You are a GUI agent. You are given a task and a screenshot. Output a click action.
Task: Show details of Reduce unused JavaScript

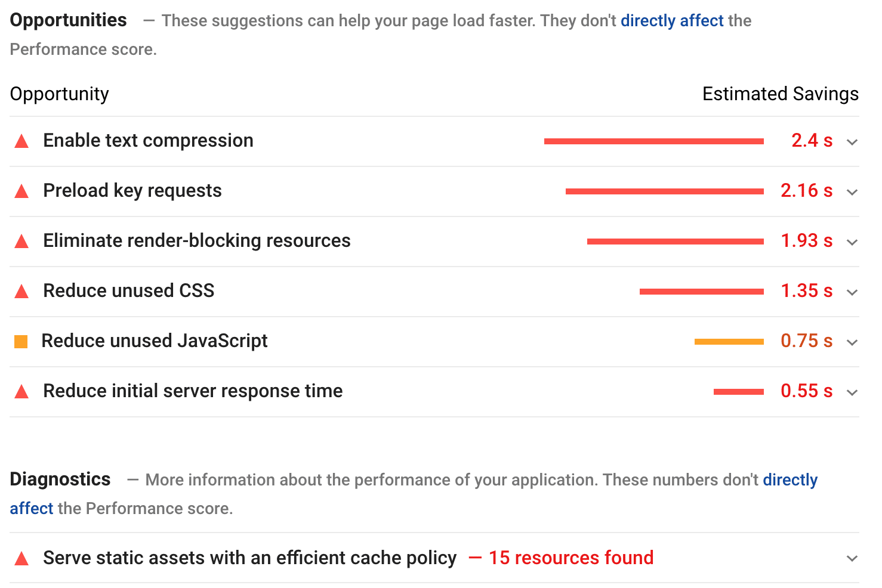(x=852, y=342)
